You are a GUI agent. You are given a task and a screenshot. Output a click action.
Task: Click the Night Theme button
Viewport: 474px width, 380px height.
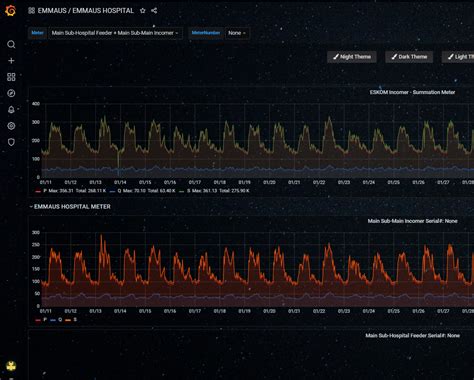(x=352, y=57)
